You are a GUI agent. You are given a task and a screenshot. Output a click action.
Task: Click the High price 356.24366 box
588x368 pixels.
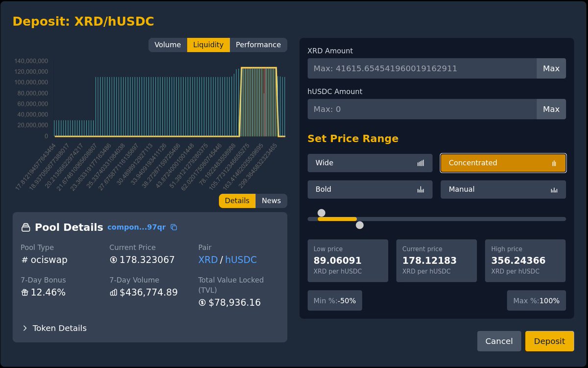[x=525, y=261]
